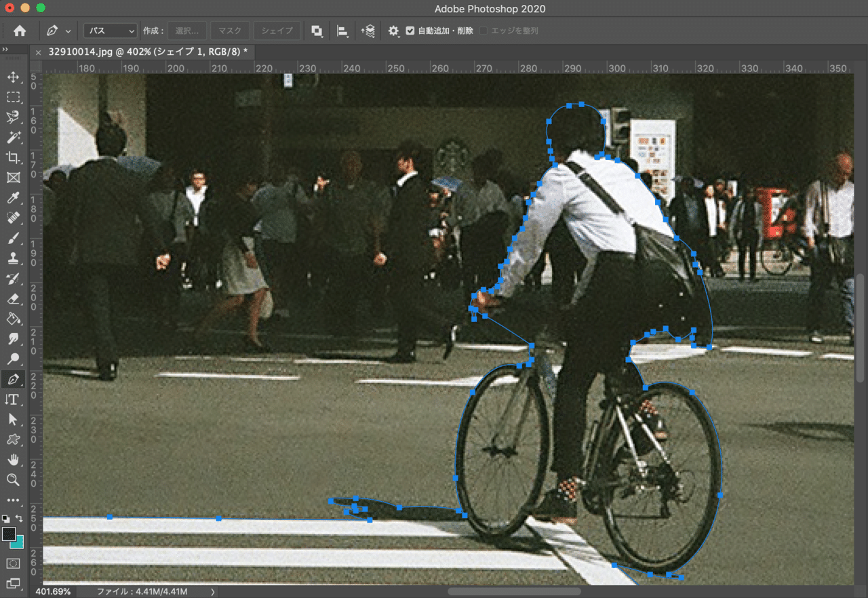
Task: Select the Pen tool in the toolbox
Action: [13, 379]
